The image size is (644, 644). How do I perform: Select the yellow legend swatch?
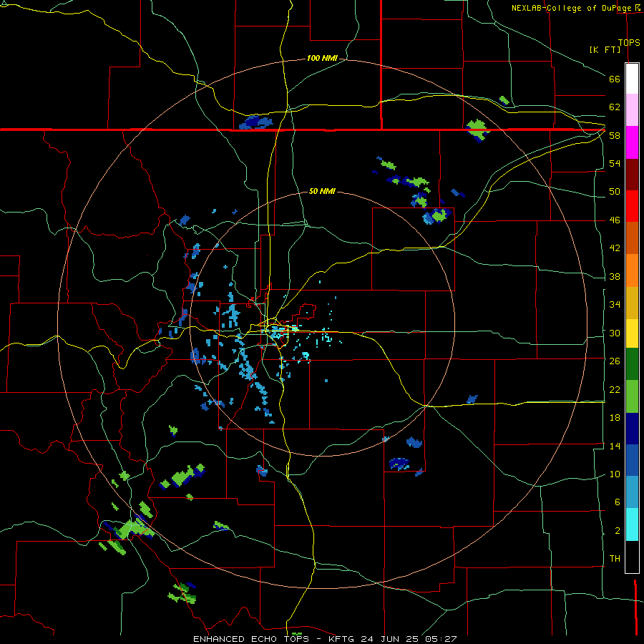[x=632, y=333]
